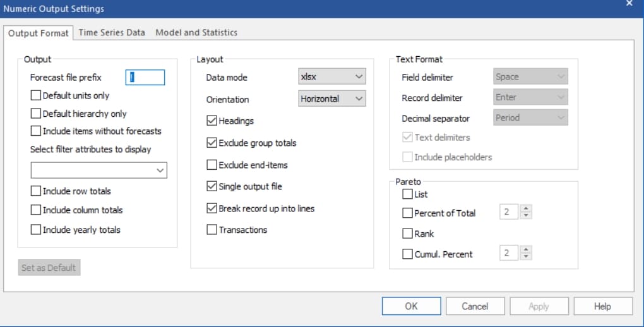Enable Default units only checkbox
This screenshot has height=327, width=644.
click(36, 96)
